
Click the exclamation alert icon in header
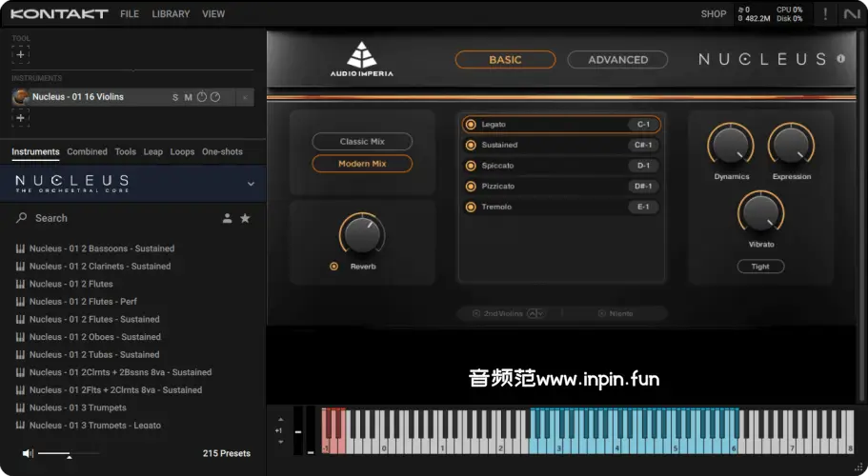click(825, 14)
